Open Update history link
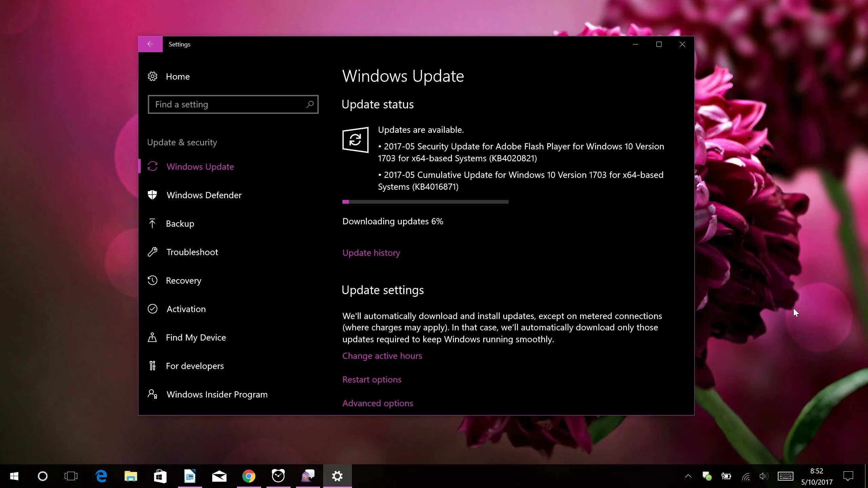 371,252
